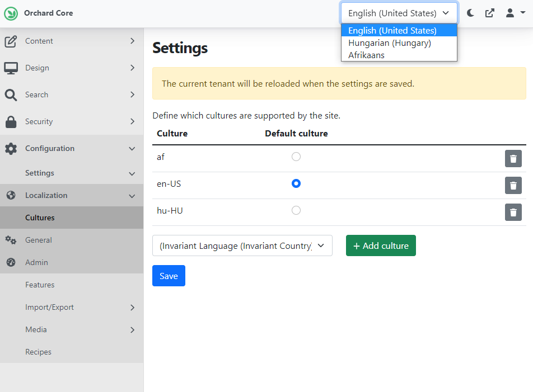The width and height of the screenshot is (533, 392).
Task: Click the tenant reload warning message
Action: pyautogui.click(x=339, y=83)
